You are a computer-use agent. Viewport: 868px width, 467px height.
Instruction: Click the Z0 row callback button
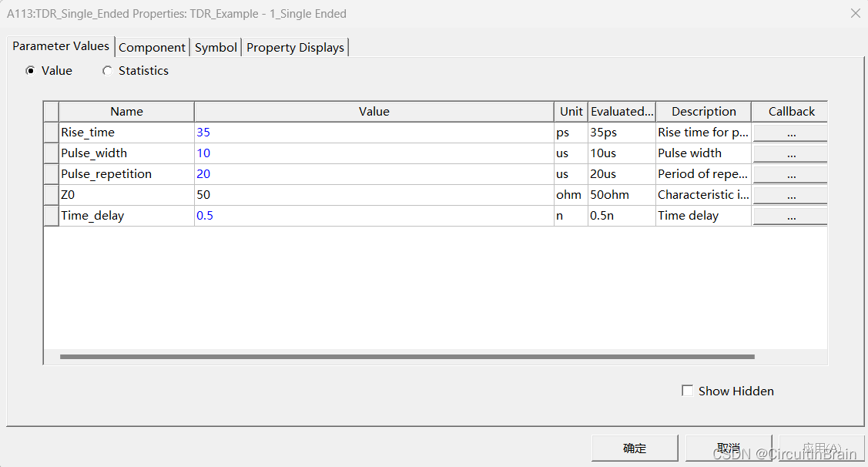[x=790, y=195]
